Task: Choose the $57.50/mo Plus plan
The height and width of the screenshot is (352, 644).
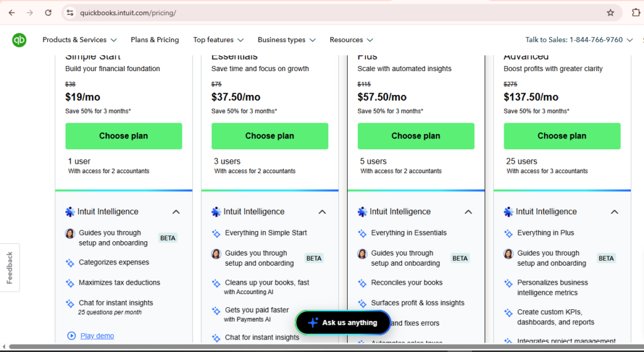Action: tap(416, 136)
